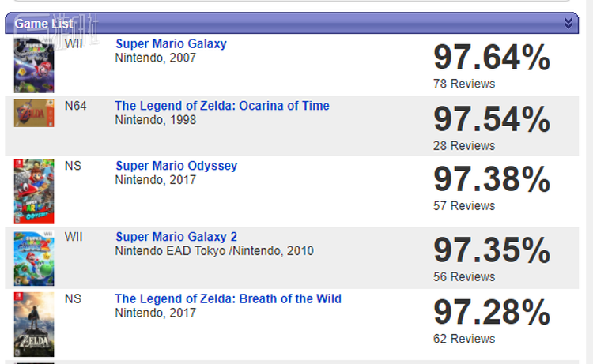Click the 97.54% score for Ocarina of Time
This screenshot has width=593, height=364.
click(491, 120)
